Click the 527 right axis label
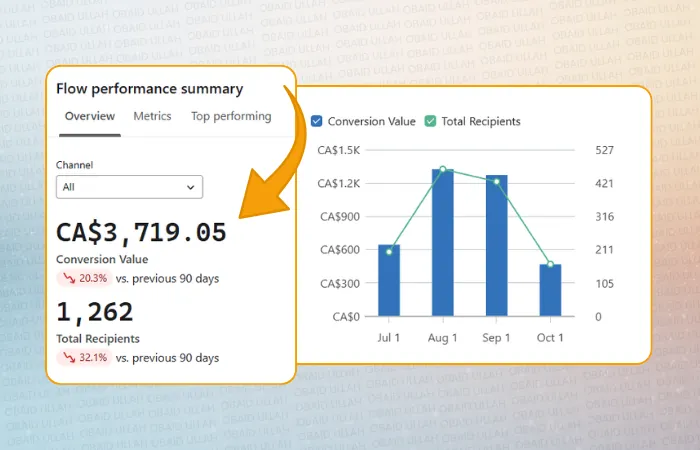This screenshot has height=450, width=700. (604, 150)
